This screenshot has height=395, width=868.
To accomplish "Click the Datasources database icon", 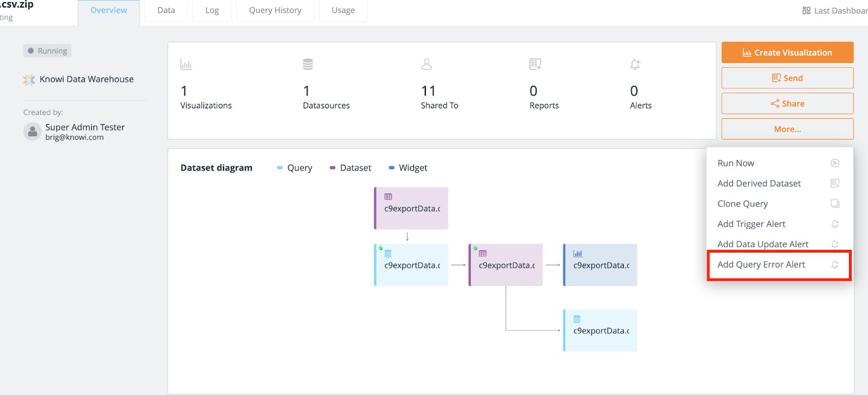I will click(308, 64).
